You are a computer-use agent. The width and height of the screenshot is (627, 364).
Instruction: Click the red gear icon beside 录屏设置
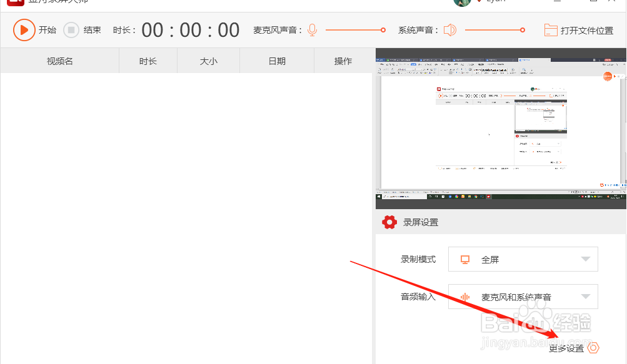pyautogui.click(x=389, y=222)
